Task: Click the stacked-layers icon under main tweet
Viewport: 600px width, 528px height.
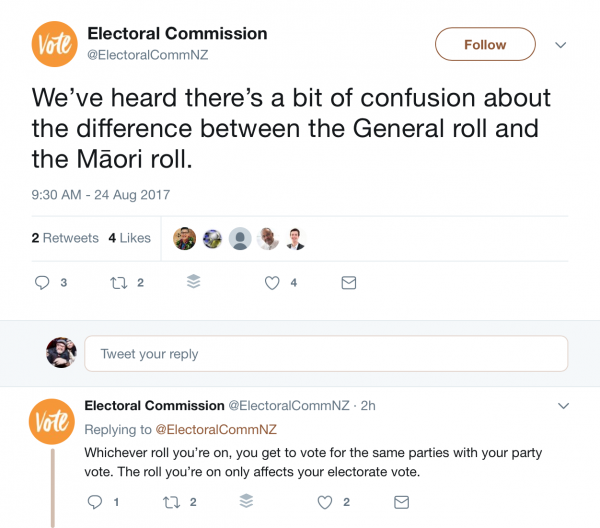Action: click(194, 283)
